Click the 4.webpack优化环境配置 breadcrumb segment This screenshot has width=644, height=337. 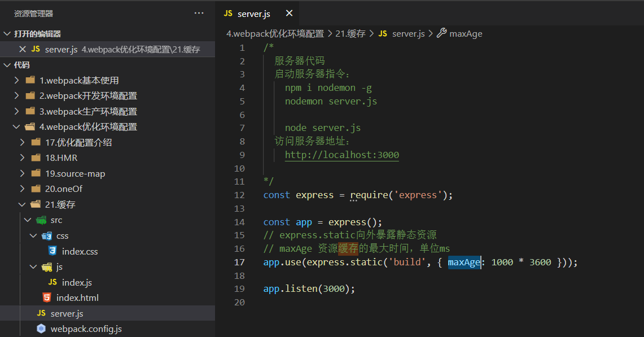click(275, 34)
